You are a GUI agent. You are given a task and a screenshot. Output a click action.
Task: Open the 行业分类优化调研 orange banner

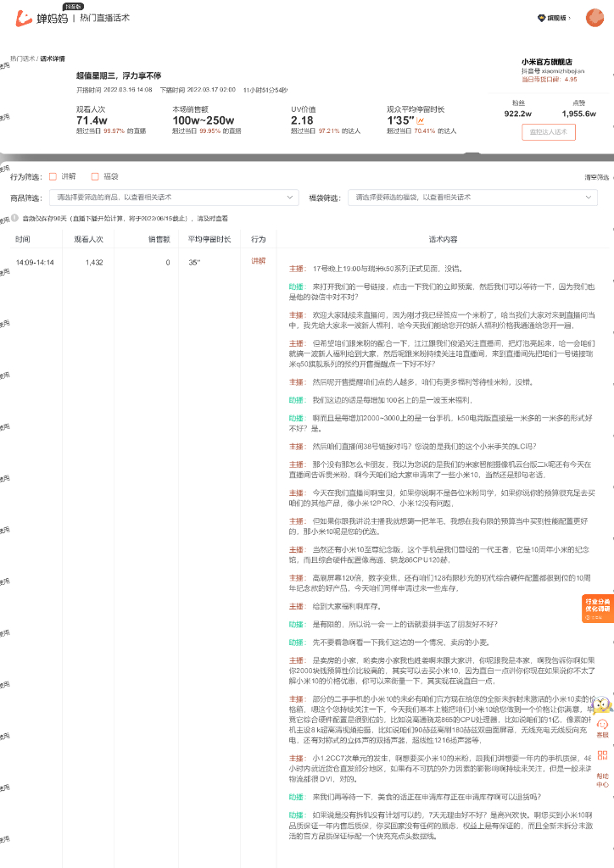tap(597, 609)
